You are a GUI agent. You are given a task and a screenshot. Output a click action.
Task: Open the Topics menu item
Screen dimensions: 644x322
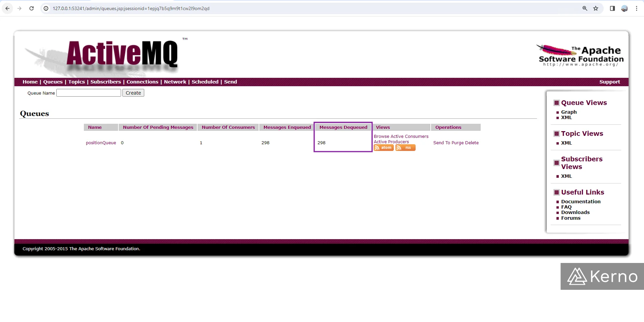76,82
